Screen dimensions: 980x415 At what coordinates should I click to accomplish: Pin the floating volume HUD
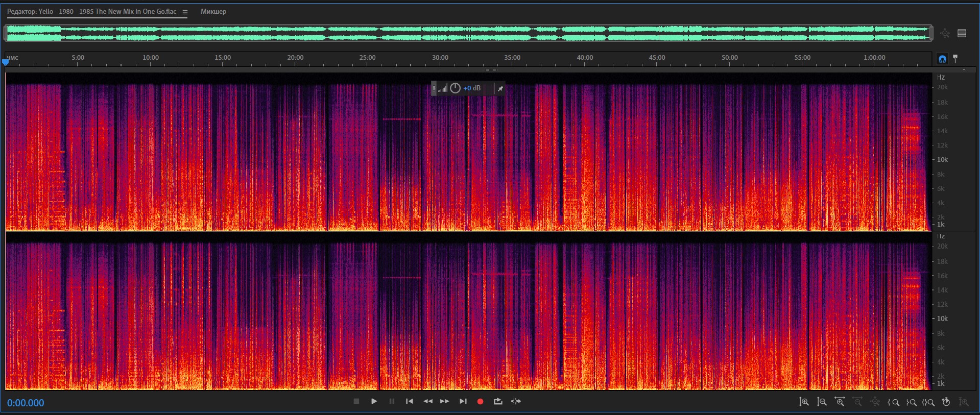[x=500, y=89]
